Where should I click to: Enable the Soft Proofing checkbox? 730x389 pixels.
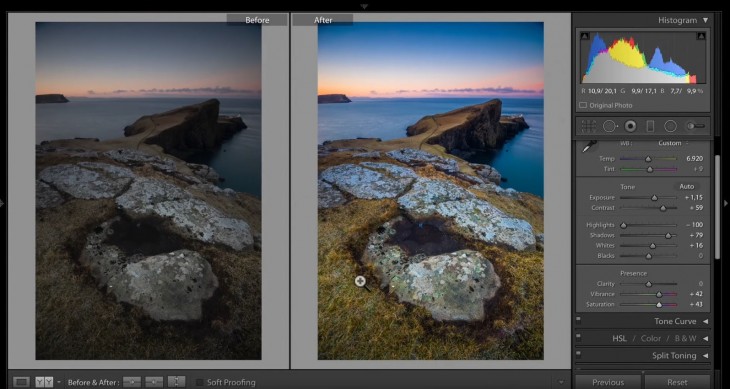point(200,382)
